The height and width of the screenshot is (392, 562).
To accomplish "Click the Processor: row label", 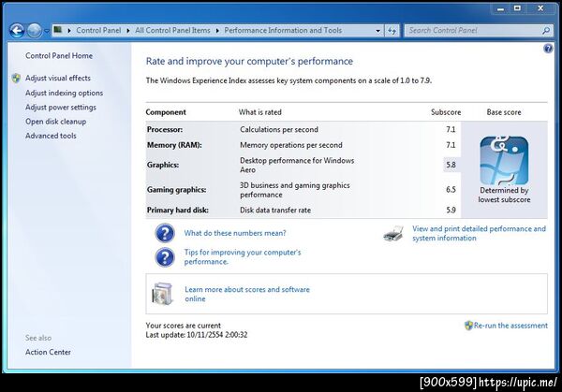I will click(x=165, y=130).
